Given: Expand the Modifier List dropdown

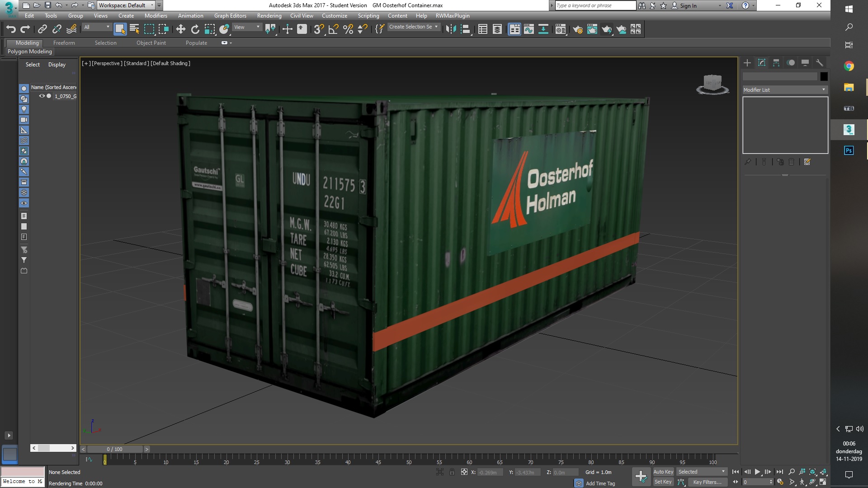Looking at the screenshot, I should tap(785, 90).
